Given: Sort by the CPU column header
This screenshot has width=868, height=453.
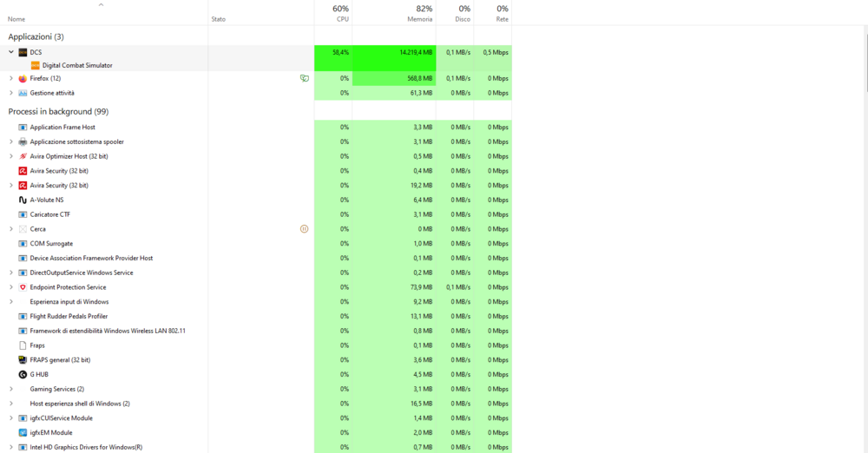Looking at the screenshot, I should tap(333, 13).
